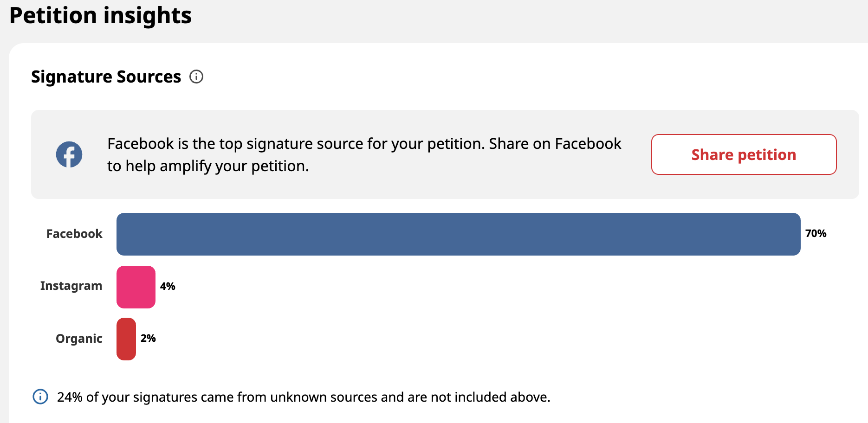Select the pink Instagram bar
868x423 pixels.
click(136, 287)
